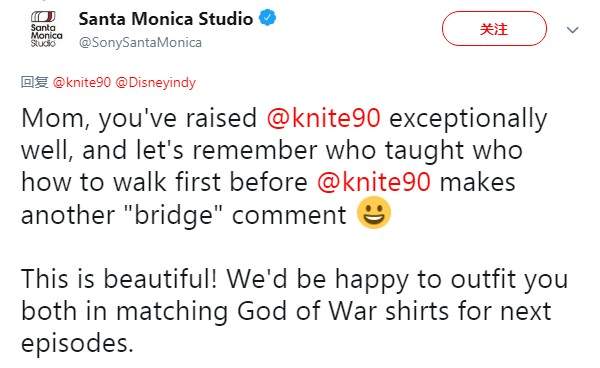Follow the account with the 关注 button
Image resolution: width=600 pixels, height=368 pixels.
click(x=494, y=29)
